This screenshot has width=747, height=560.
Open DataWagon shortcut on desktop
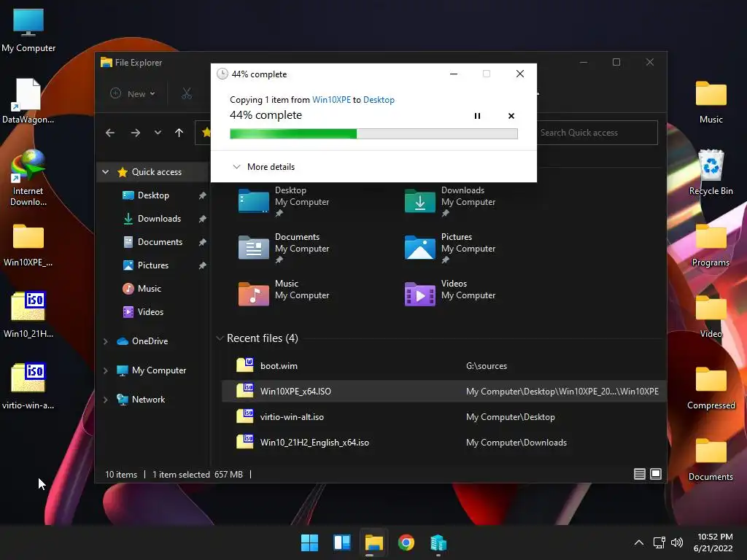click(x=28, y=101)
